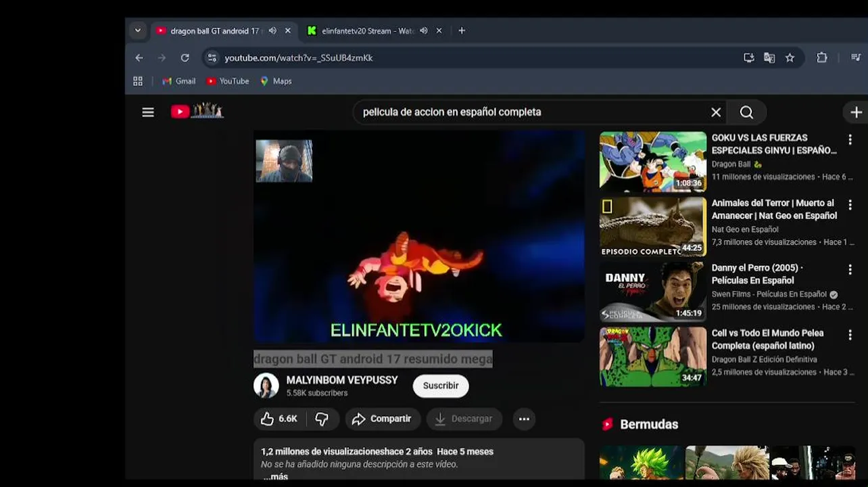Click the Create plus button

[857, 112]
